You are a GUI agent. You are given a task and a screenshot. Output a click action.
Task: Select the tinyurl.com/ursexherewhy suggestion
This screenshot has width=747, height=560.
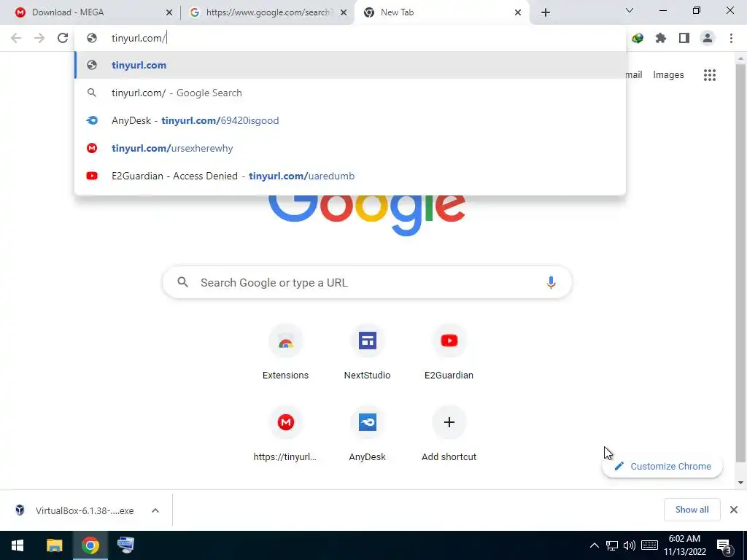coord(350,148)
